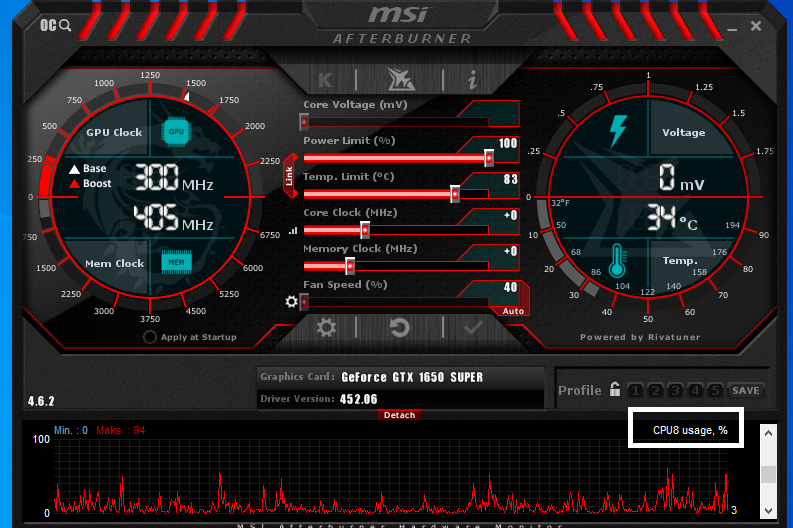Click the Powered by Rivatuner text
This screenshot has width=793, height=528.
[x=640, y=337]
